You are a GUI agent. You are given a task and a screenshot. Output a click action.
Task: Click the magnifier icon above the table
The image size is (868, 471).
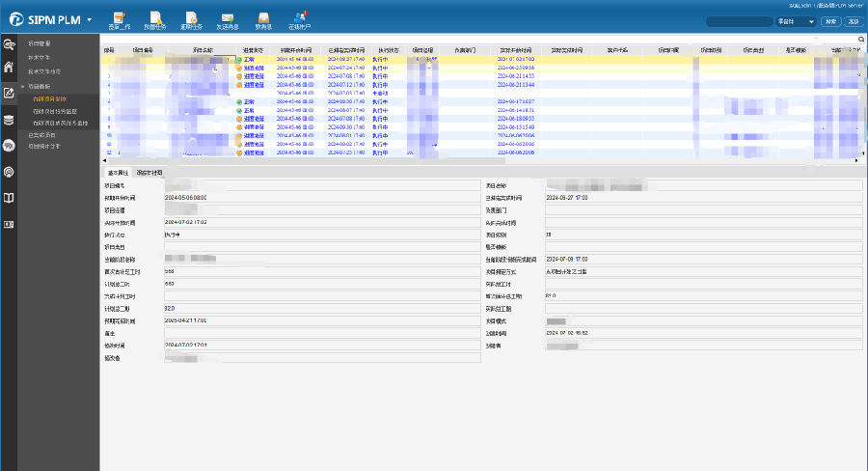pos(861,40)
